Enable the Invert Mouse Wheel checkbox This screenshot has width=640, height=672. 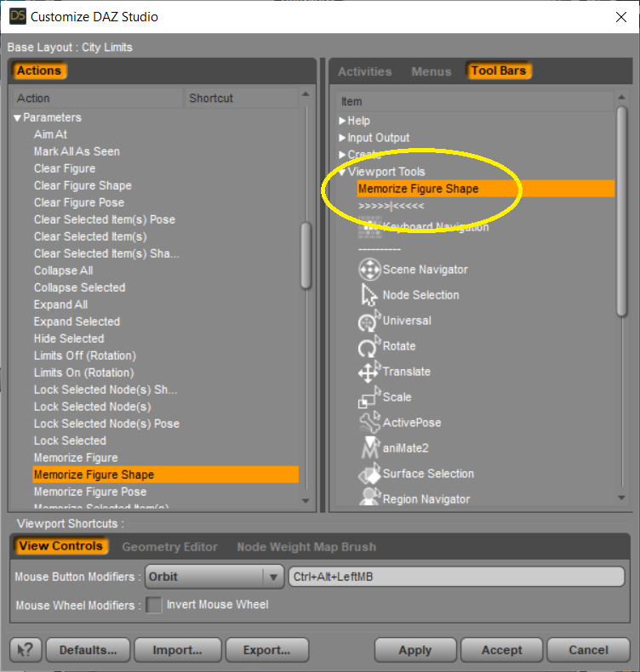tap(154, 605)
